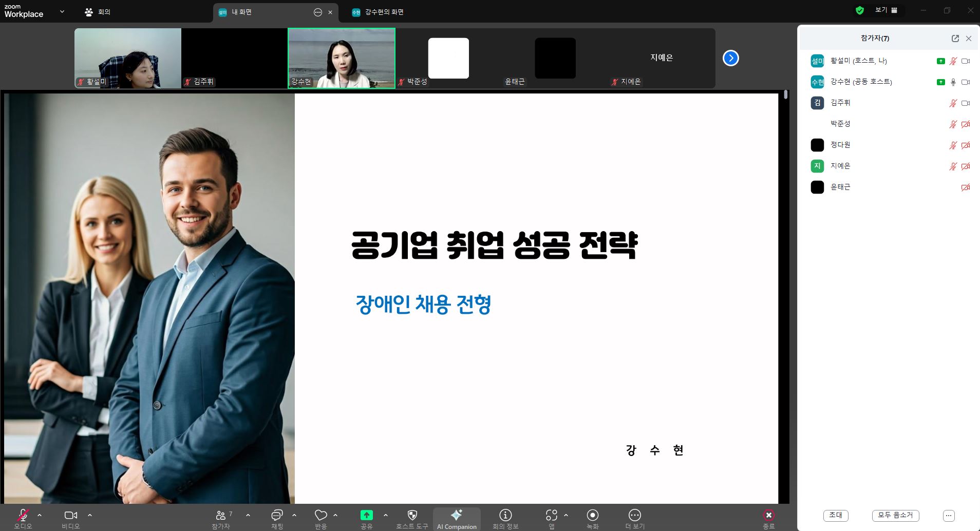Expand audio options next to 오디오
Image resolution: width=980 pixels, height=531 pixels.
point(40,517)
